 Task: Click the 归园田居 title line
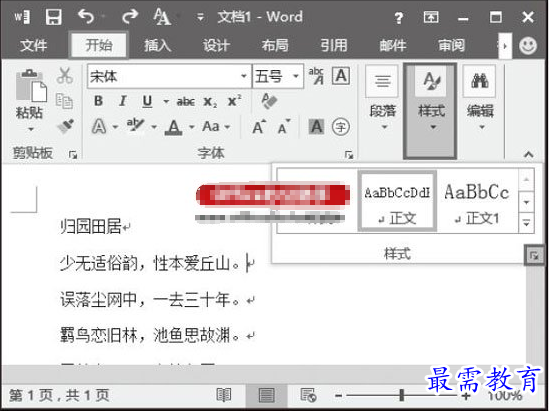[91, 227]
